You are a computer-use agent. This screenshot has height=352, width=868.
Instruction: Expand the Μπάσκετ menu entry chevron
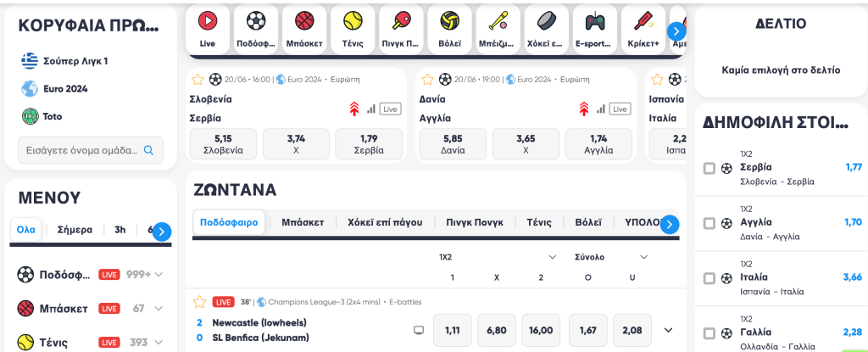(x=159, y=309)
